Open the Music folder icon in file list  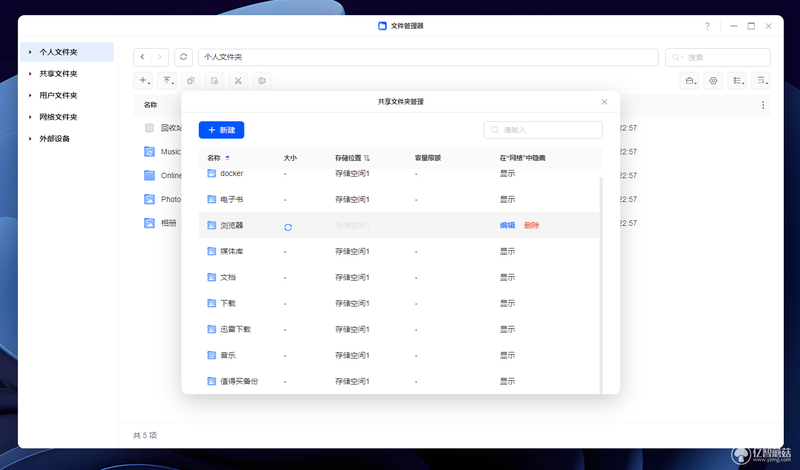pos(149,152)
